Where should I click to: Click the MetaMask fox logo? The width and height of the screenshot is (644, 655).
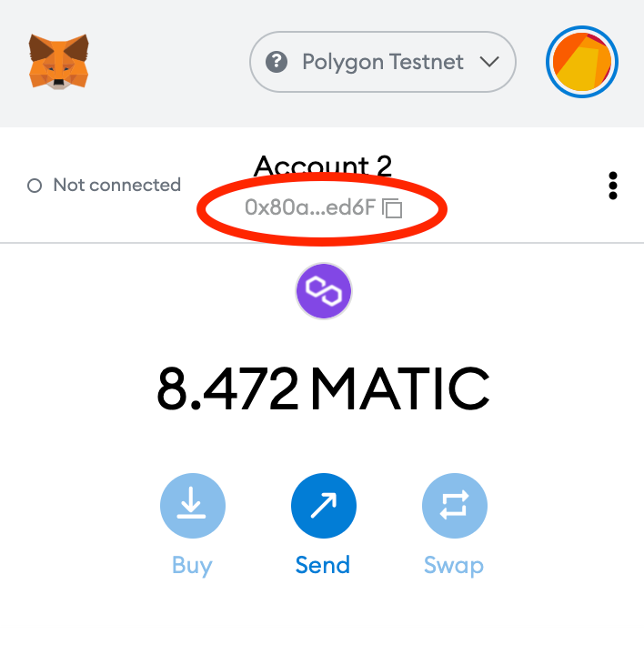59,62
